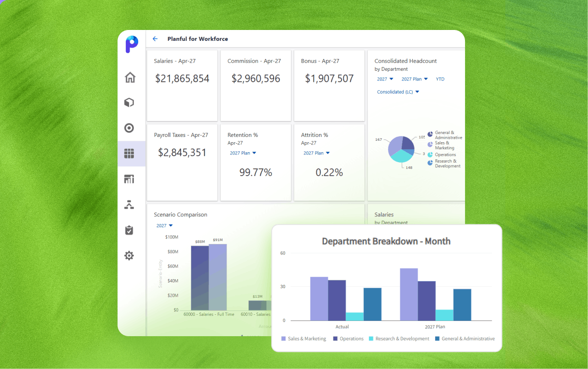Click Research & Development pie legend icon

430,163
